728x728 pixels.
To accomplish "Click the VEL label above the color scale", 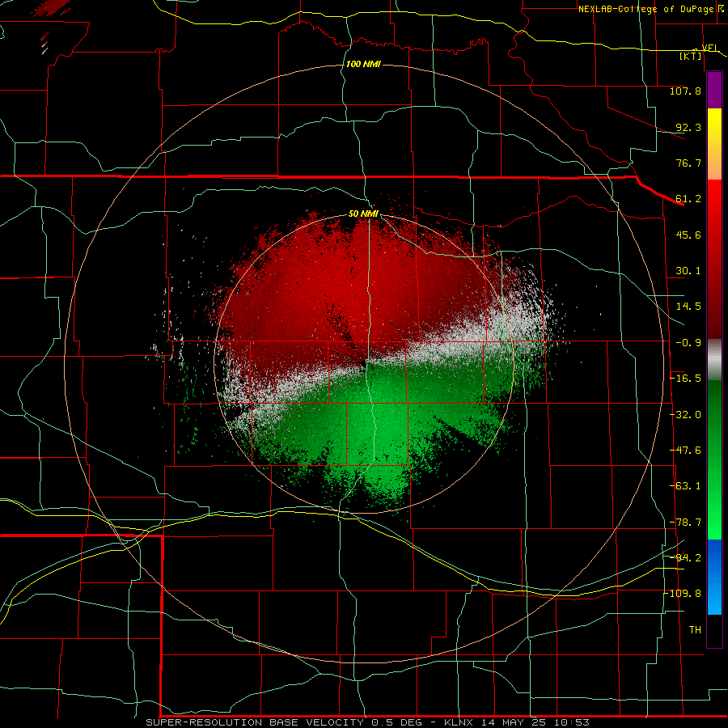I will click(709, 49).
